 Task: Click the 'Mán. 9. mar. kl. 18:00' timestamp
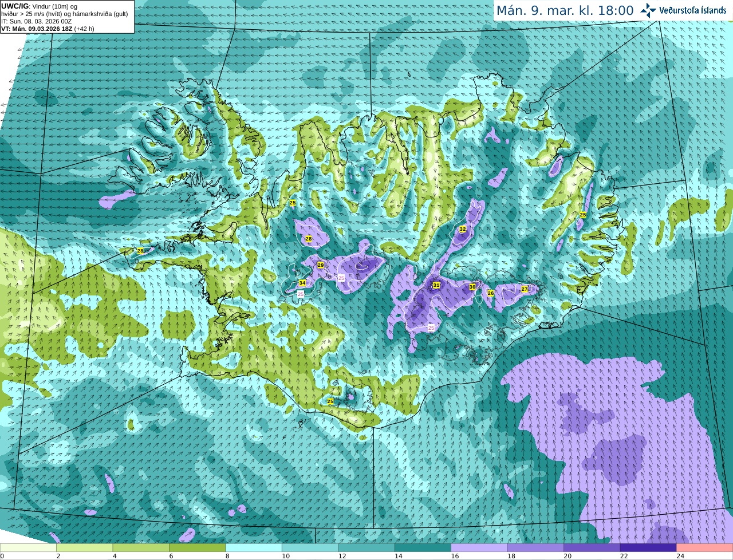tap(565, 10)
